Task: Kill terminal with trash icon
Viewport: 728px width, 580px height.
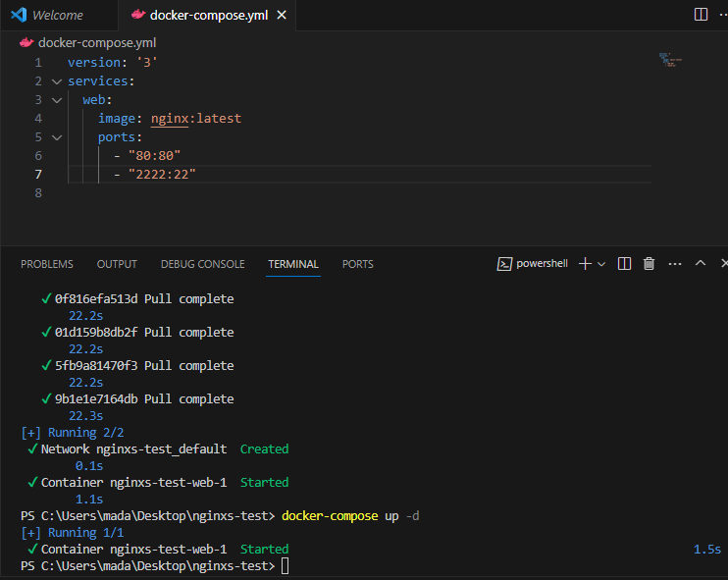Action: coord(649,264)
